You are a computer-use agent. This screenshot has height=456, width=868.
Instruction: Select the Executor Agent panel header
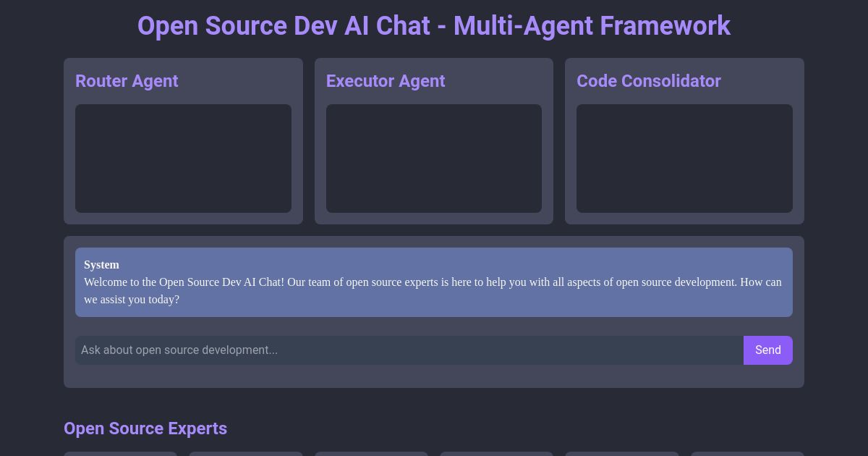(x=386, y=81)
